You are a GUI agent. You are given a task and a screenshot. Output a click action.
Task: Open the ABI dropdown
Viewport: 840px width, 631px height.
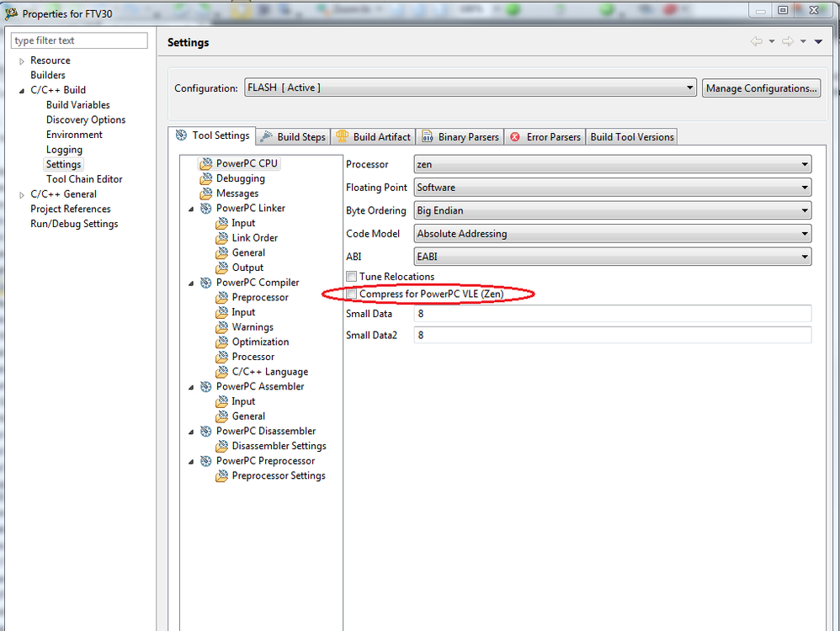pyautogui.click(x=613, y=257)
